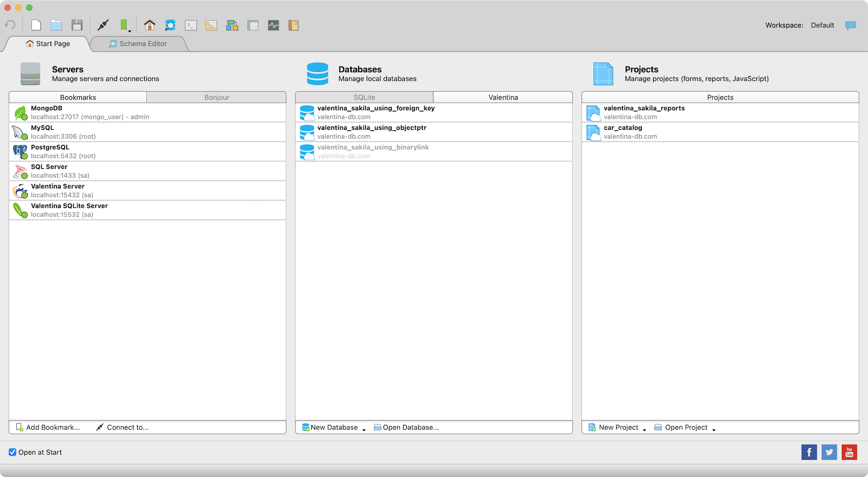Screen dimensions: 868x477
Task: Select the Valentina tab in Databases
Action: (503, 97)
